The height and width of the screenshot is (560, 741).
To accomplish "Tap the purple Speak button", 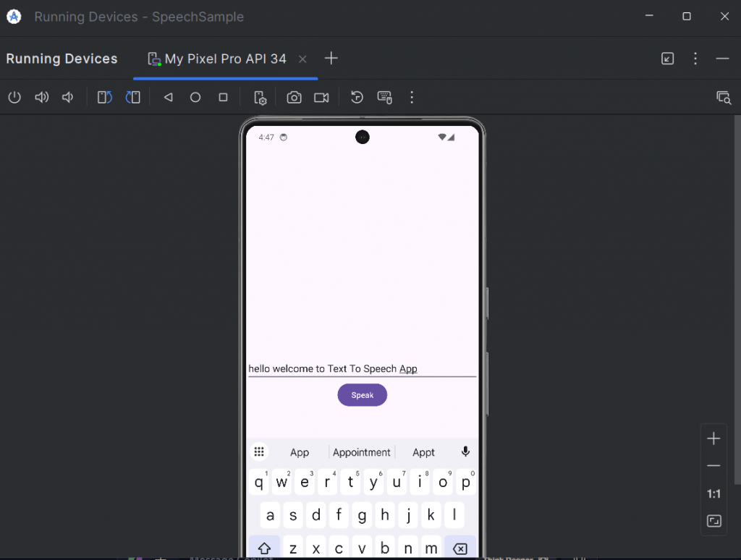I will pyautogui.click(x=362, y=395).
